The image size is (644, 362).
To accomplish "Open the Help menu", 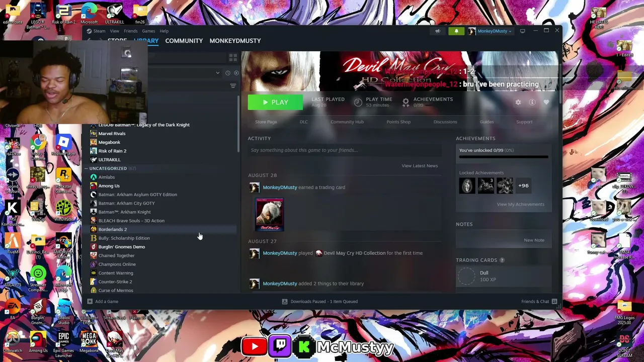I will pyautogui.click(x=164, y=31).
